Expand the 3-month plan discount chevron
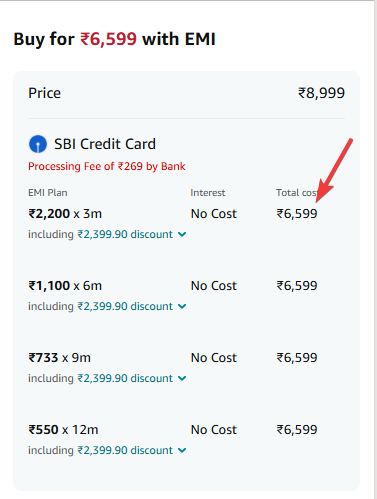The image size is (377, 499). (182, 234)
